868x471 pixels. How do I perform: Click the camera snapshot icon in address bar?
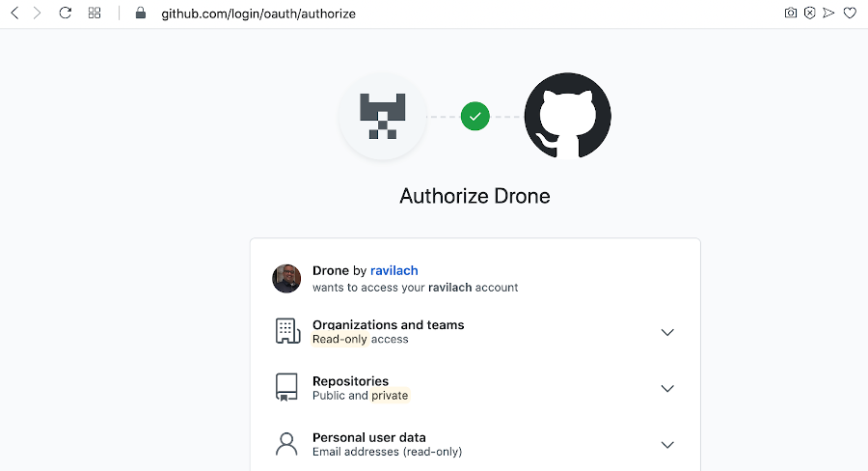791,13
